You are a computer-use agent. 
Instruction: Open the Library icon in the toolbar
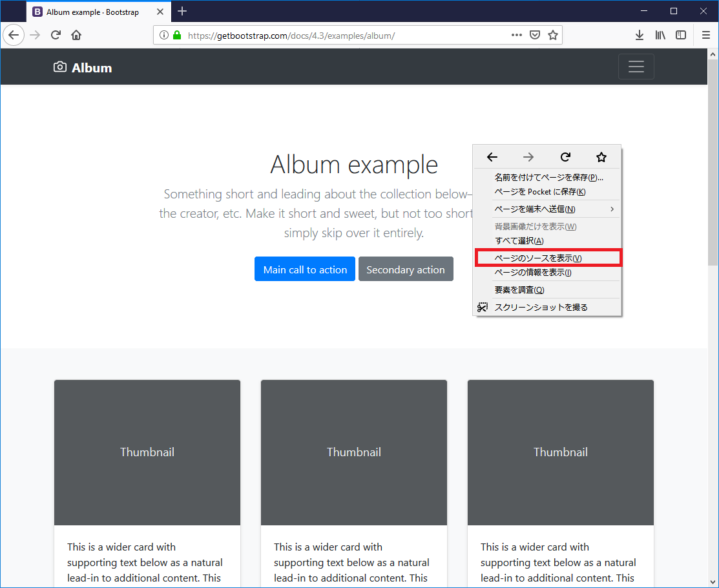pyautogui.click(x=660, y=35)
